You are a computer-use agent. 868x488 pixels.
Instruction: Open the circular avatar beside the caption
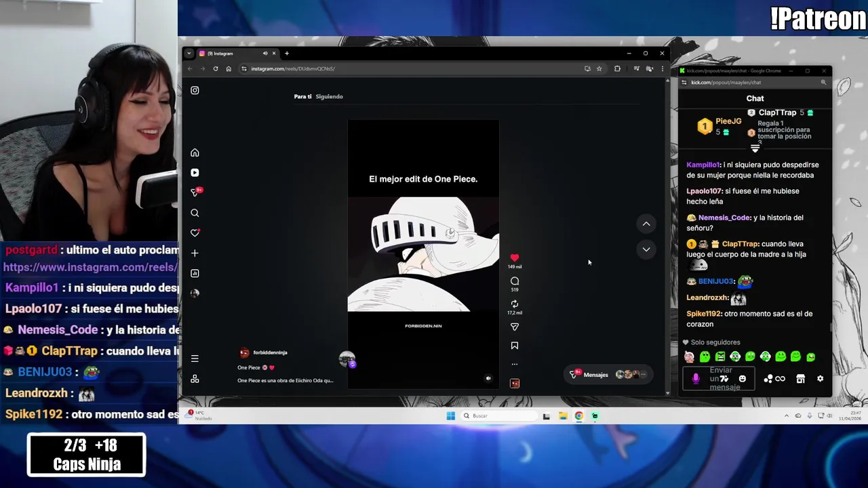(347, 360)
